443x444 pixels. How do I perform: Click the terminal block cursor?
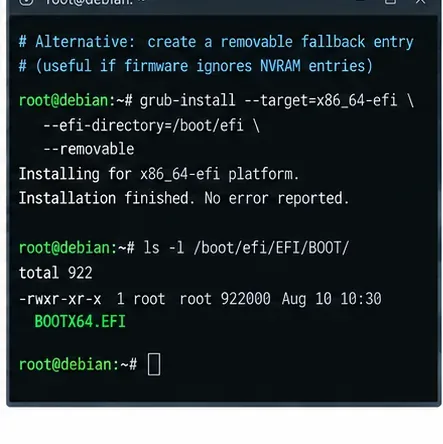pyautogui.click(x=154, y=364)
